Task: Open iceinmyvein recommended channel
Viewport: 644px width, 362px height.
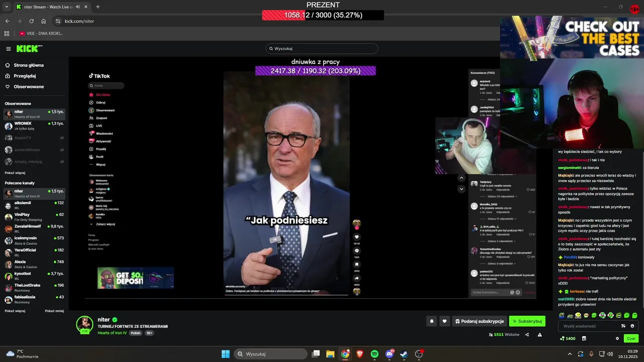Action: (x=34, y=240)
